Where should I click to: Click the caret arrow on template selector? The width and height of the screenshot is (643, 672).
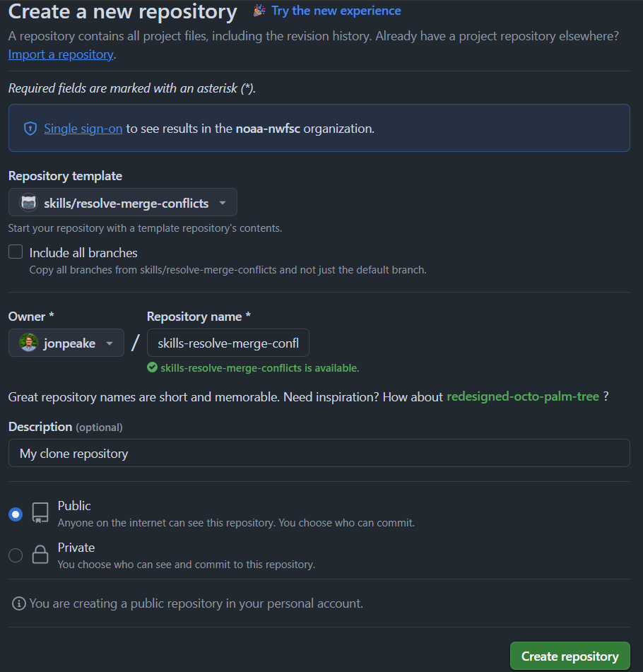tap(223, 203)
